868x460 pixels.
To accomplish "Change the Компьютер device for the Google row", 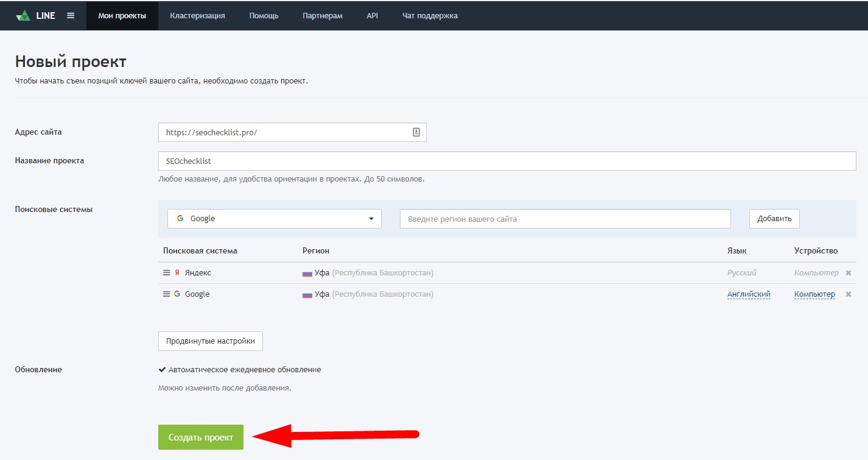I will pos(814,294).
